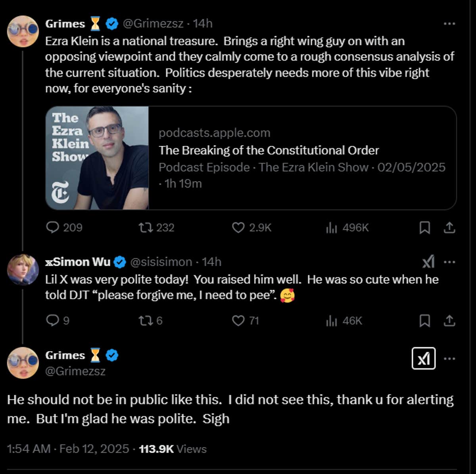Open The Breaking of the Constitutional Order link
Screen dimensions: 476x474
[269, 151]
